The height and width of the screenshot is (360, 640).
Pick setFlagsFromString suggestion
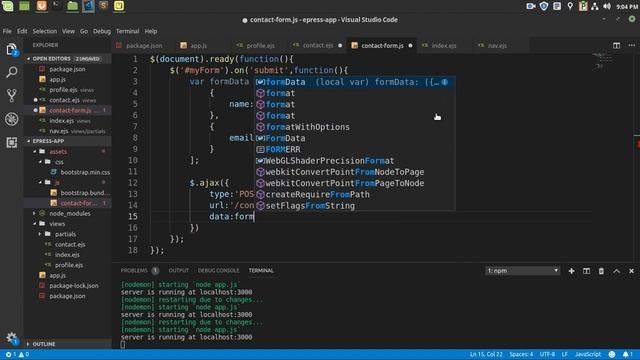[x=355, y=206]
